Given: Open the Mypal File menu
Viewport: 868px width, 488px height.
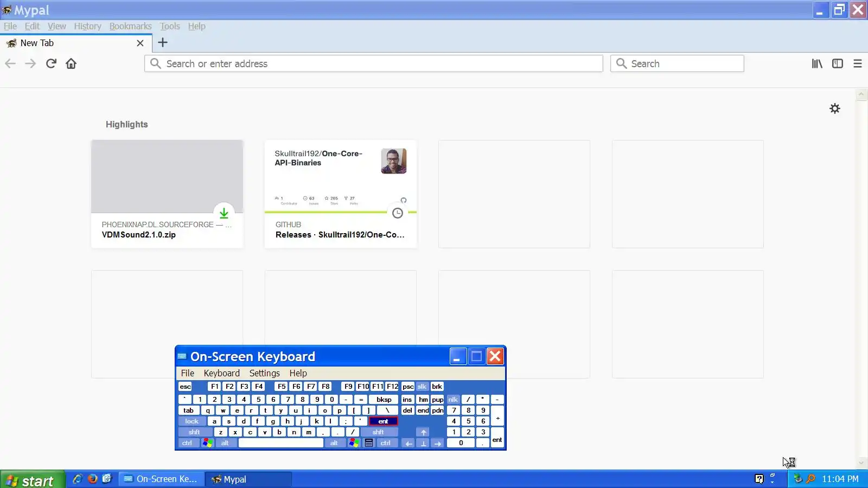Looking at the screenshot, I should click(10, 26).
